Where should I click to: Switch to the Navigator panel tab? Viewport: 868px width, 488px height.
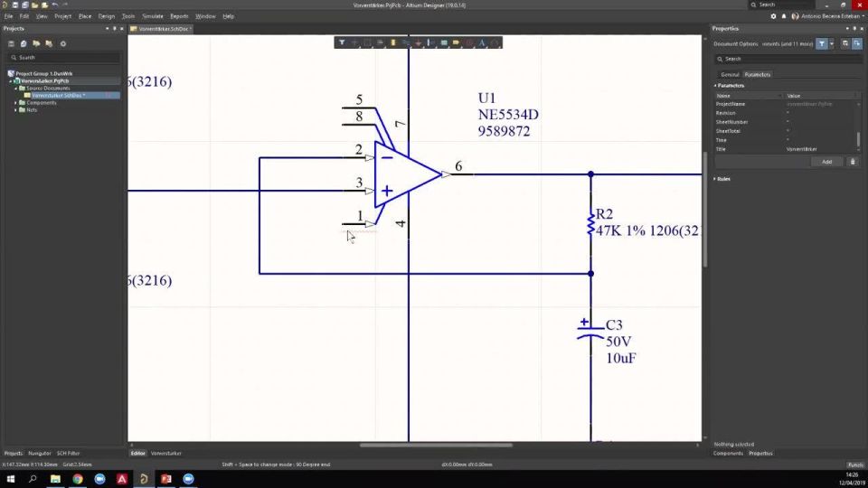(39, 453)
